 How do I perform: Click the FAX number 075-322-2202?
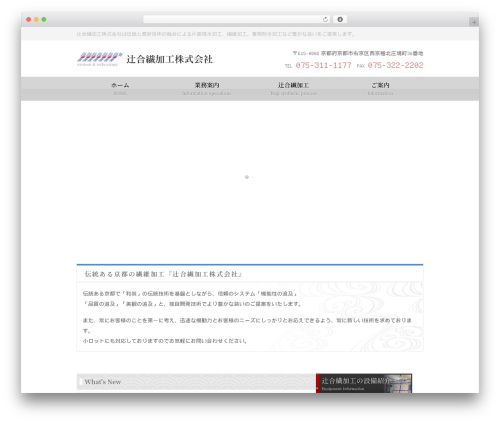tap(395, 65)
